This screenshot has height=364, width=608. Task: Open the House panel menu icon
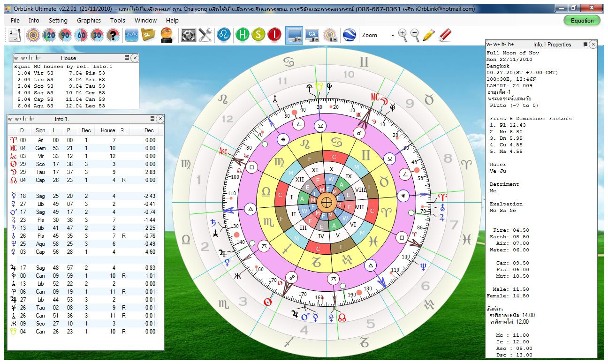click(127, 58)
